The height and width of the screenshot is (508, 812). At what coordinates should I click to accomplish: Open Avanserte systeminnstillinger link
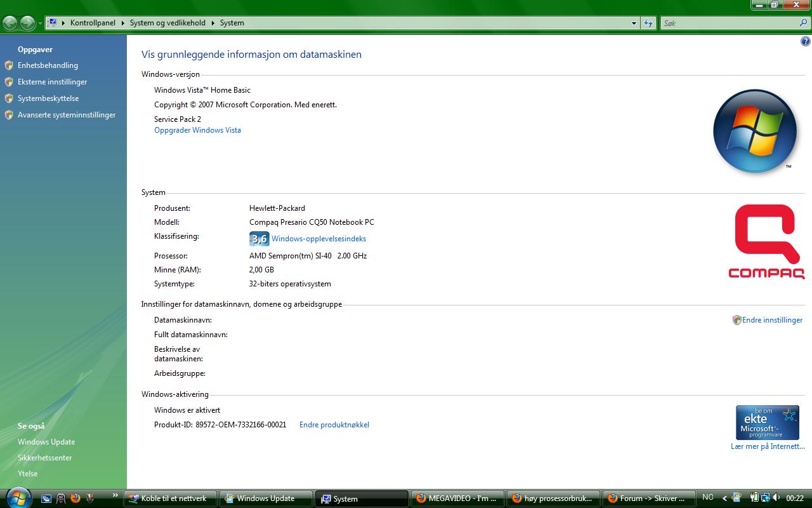coord(67,115)
